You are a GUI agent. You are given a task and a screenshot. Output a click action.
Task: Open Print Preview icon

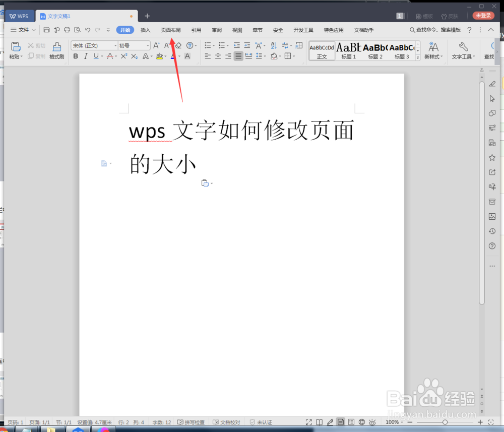(x=77, y=30)
